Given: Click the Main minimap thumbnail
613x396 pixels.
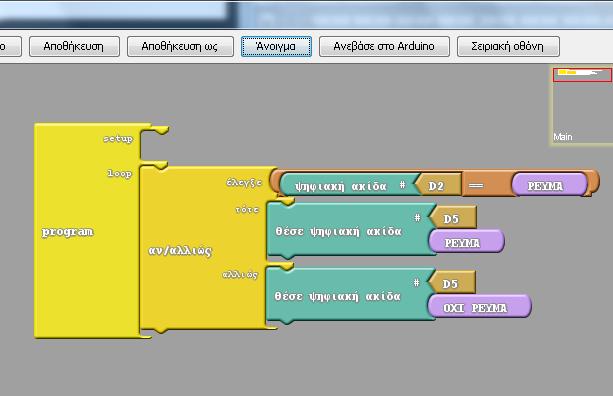Looking at the screenshot, I should pyautogui.click(x=581, y=105).
